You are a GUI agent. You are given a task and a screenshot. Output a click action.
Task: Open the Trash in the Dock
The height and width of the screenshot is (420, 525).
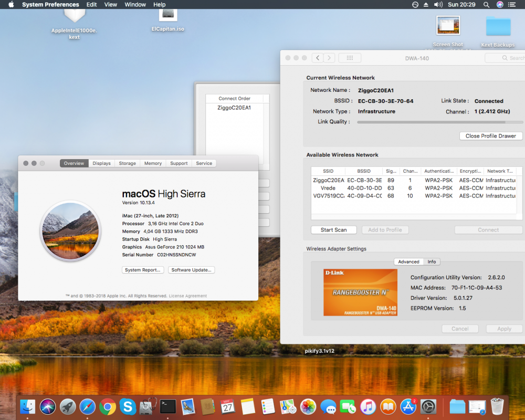coord(497,406)
